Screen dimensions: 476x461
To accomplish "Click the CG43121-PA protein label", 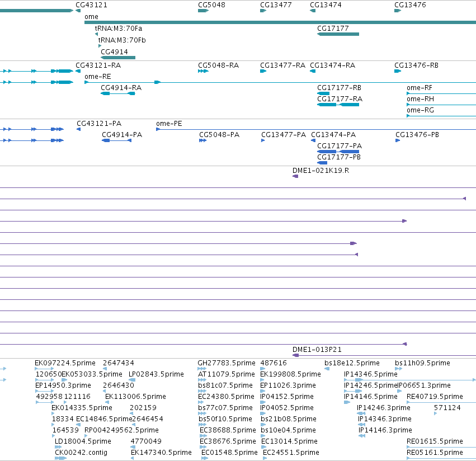I will (x=99, y=124).
